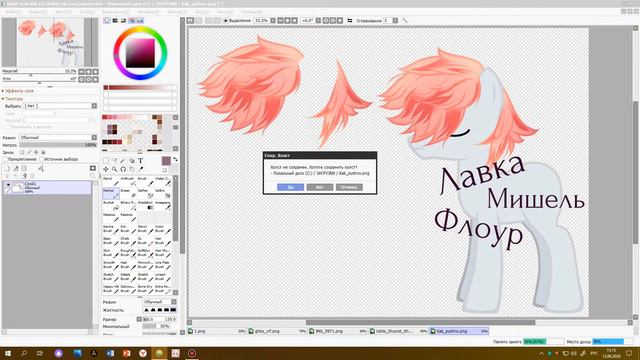
Task: Toggle the 'Источник выбора' checkbox
Action: [x=42, y=159]
